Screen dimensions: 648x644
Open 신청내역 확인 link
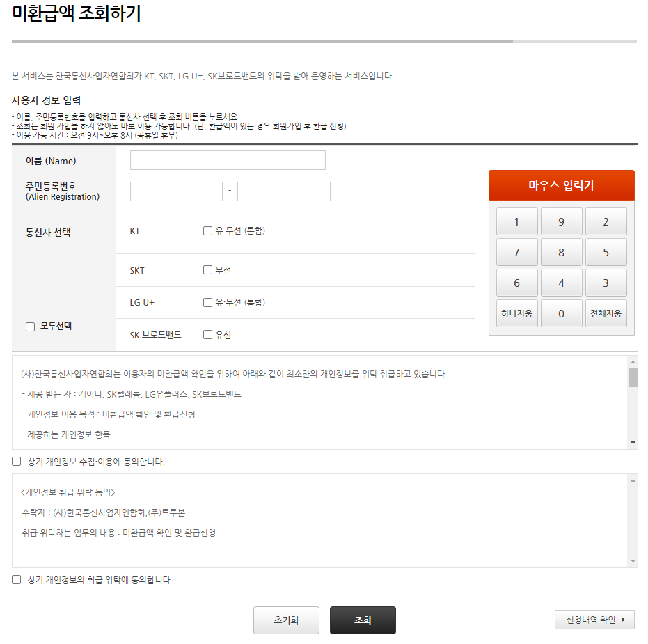coord(594,620)
